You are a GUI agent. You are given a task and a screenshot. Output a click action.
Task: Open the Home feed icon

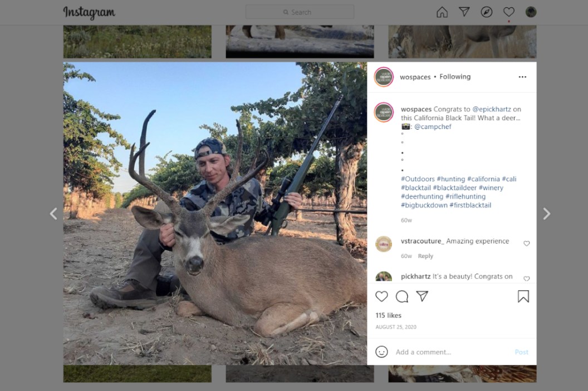[x=443, y=11]
